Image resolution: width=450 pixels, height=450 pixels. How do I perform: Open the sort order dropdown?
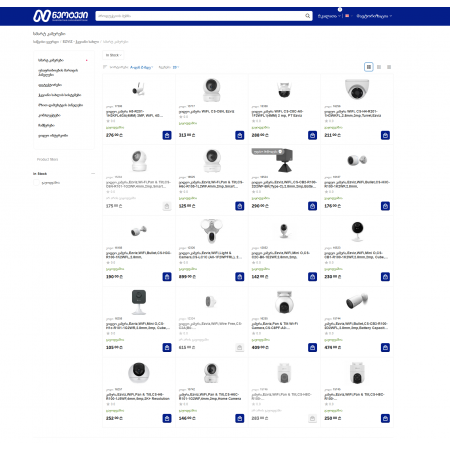pos(141,67)
